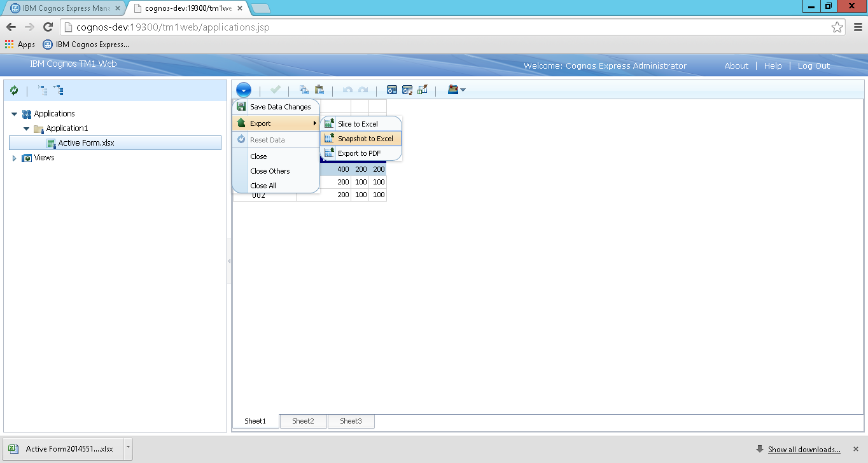The height and width of the screenshot is (463, 868).
Task: Click the Export to PDF icon
Action: [329, 153]
